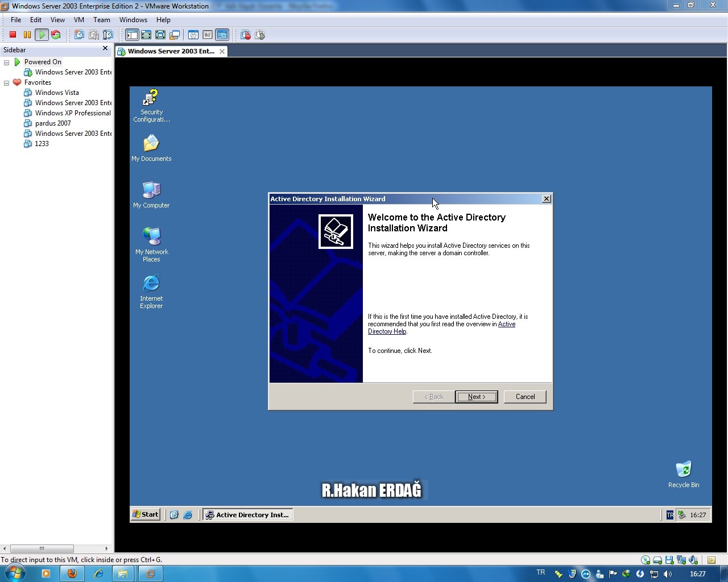The width and height of the screenshot is (728, 582).
Task: Click the floppy device status icon
Action: click(x=669, y=560)
